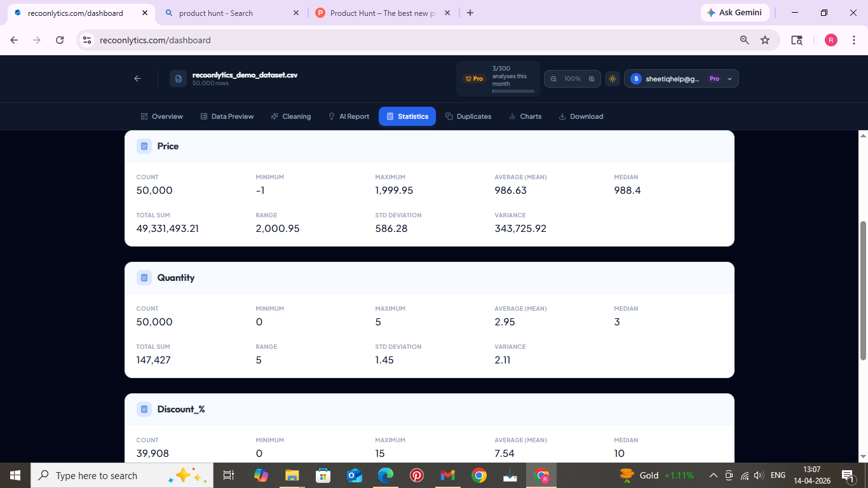The height and width of the screenshot is (488, 868).
Task: Select the Discount_% count 39,908
Action: click(153, 454)
